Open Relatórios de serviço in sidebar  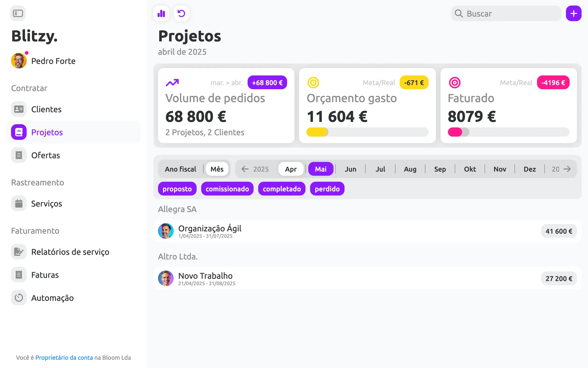(x=73, y=252)
